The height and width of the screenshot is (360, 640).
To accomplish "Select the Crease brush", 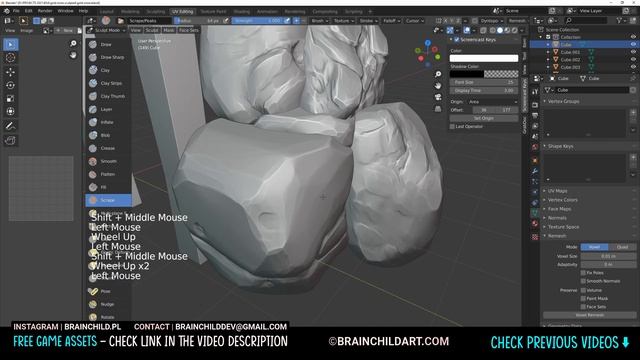I will click(108, 148).
